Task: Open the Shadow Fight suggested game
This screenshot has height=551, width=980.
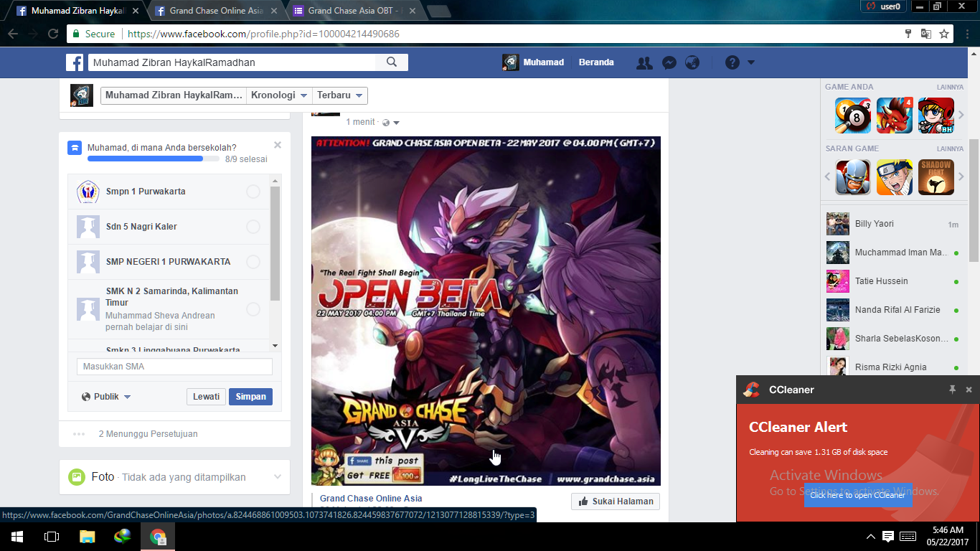Action: click(936, 177)
